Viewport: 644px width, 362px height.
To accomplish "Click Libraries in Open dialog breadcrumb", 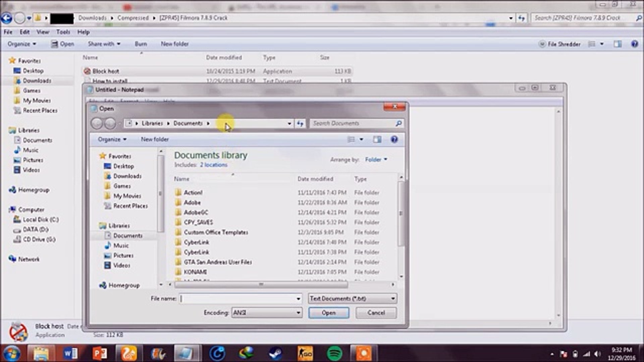I will (x=152, y=123).
